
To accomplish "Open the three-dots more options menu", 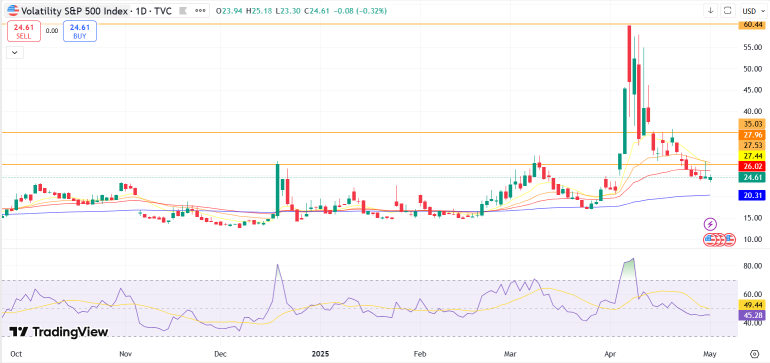I will [x=200, y=10].
